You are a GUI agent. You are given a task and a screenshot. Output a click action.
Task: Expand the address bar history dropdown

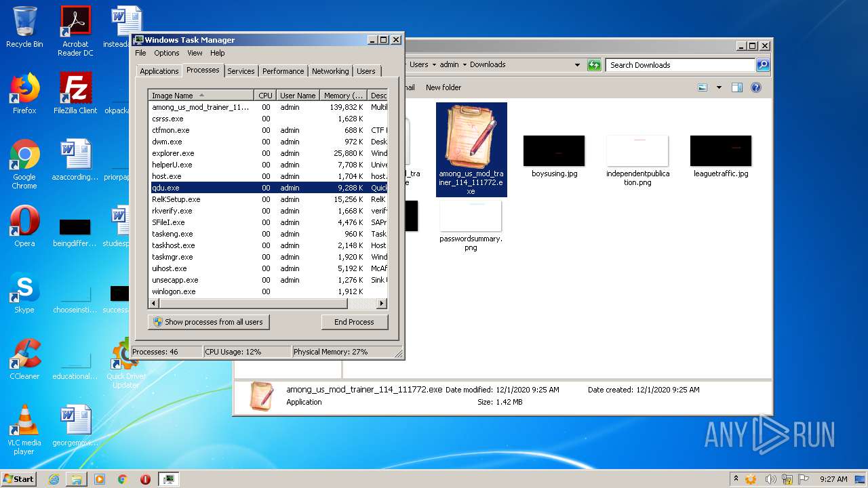[577, 65]
